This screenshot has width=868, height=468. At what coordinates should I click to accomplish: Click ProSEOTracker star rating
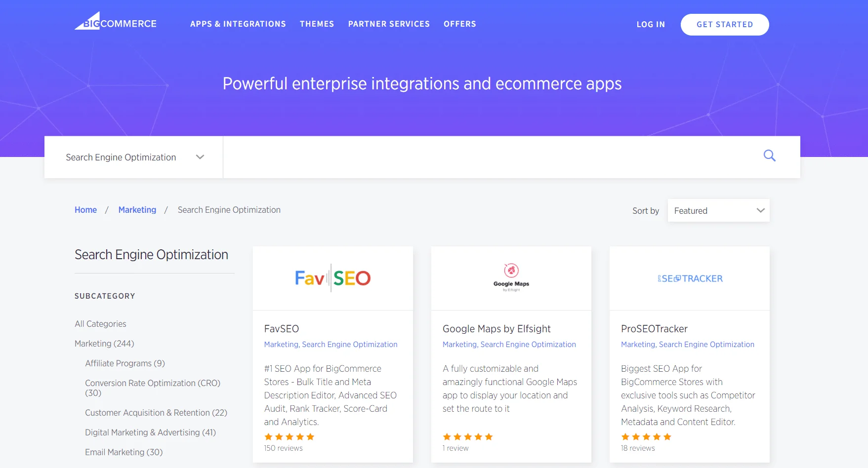[646, 437]
